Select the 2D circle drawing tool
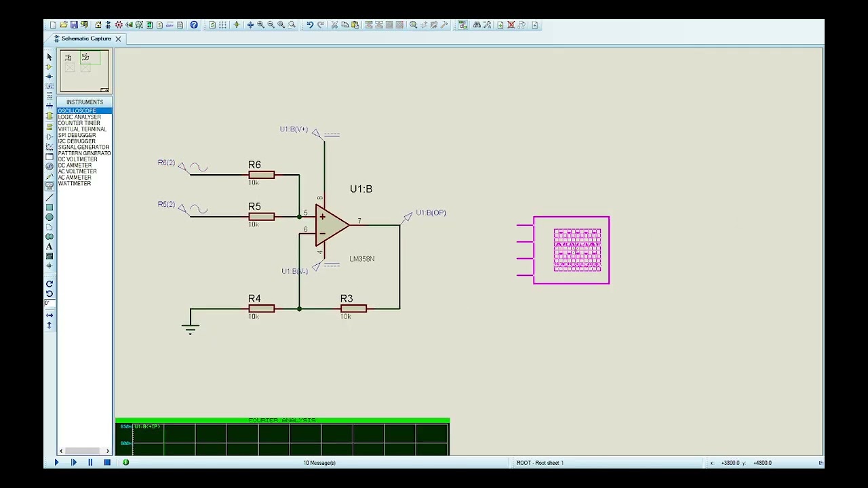868x488 pixels. point(49,218)
